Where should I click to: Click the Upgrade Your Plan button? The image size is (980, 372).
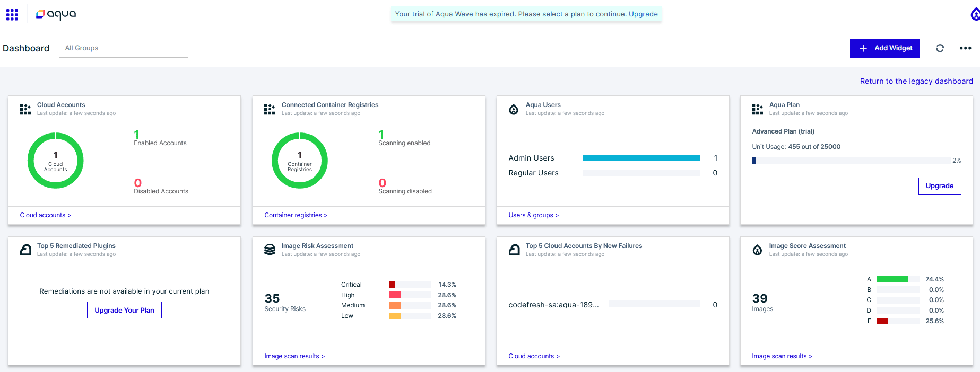[124, 310]
